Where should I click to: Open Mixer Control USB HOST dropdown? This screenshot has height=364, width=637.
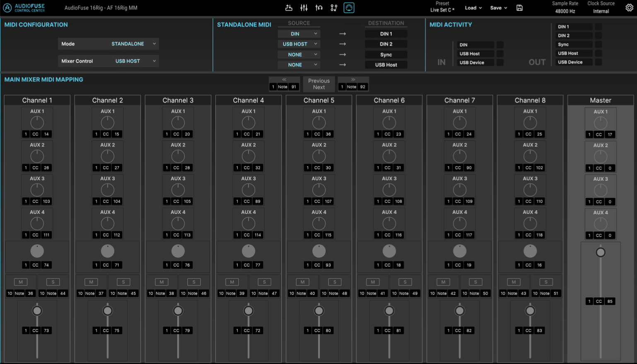point(133,61)
